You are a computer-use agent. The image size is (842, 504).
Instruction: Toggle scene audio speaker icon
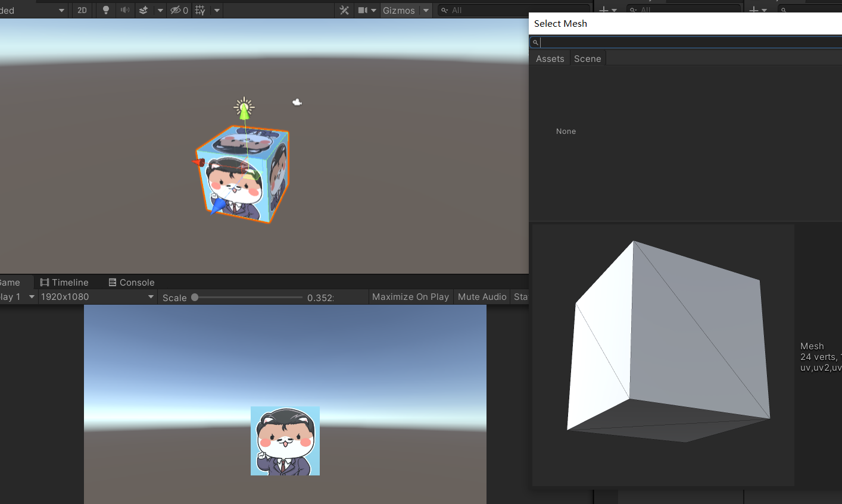tap(125, 10)
